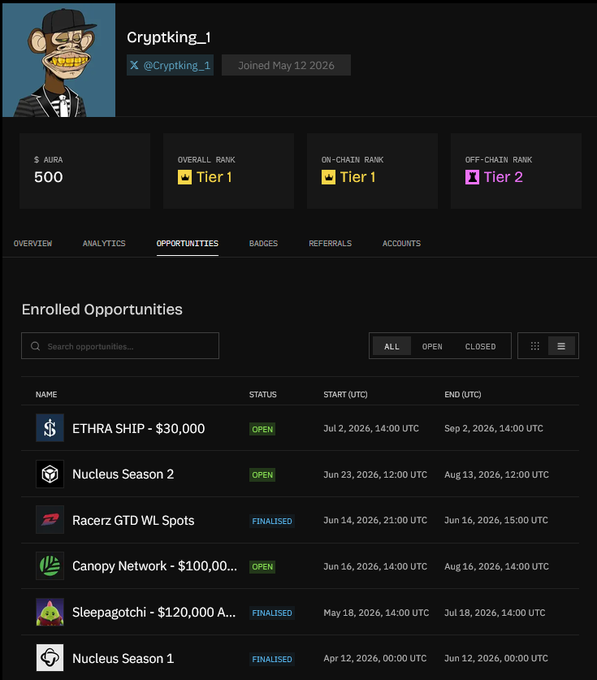The height and width of the screenshot is (680, 597).
Task: Open the Badges tab
Action: coord(264,243)
